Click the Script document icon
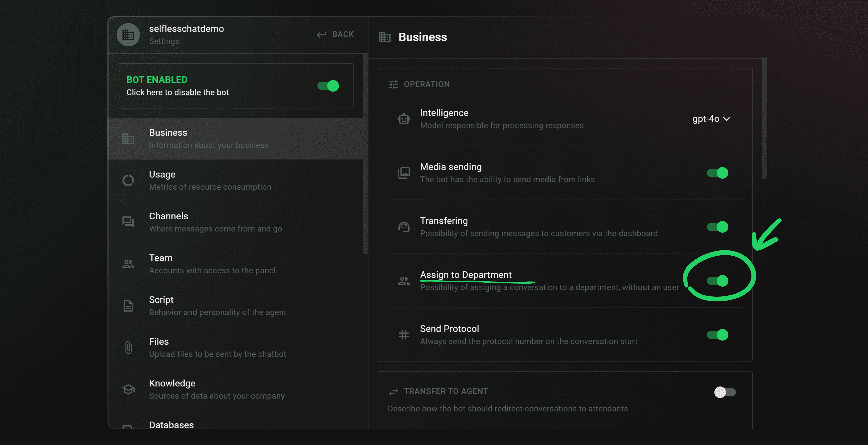The image size is (868, 445). click(128, 306)
